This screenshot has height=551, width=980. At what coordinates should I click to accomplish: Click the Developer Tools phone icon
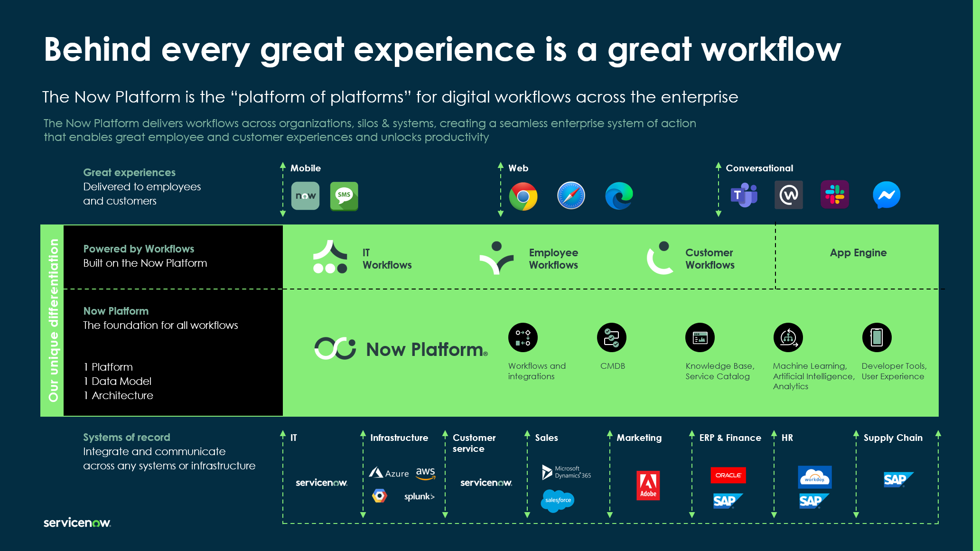877,337
